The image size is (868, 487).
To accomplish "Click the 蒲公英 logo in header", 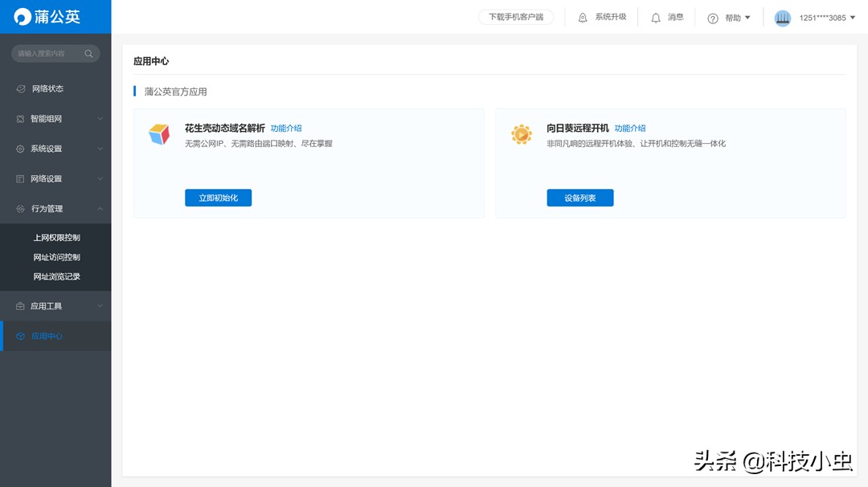I will 47,17.
